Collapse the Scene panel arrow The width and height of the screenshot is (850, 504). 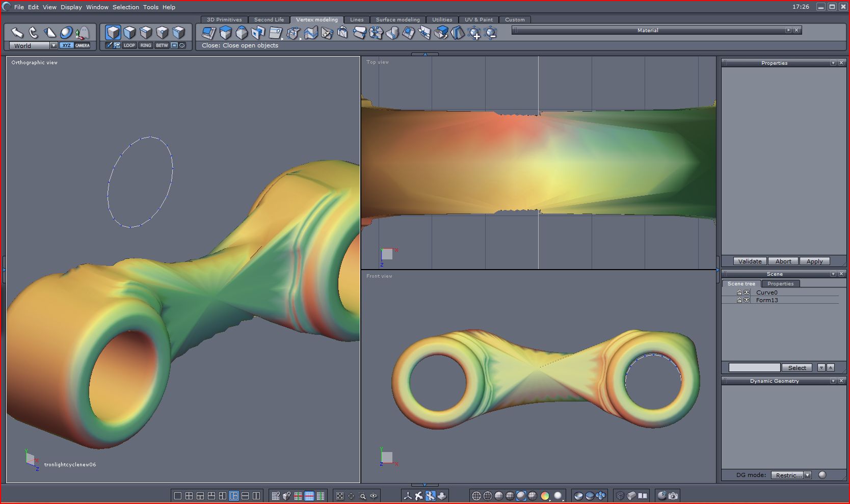tap(833, 274)
